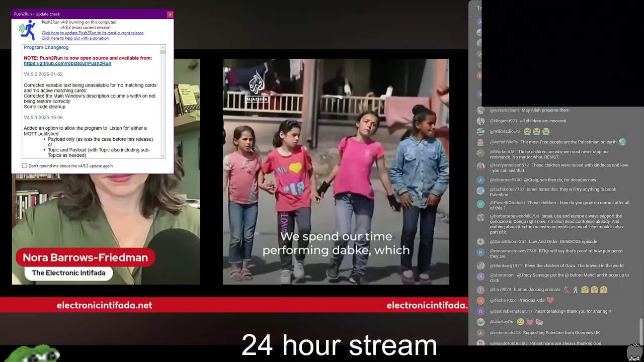The height and width of the screenshot is (362, 644).
Task: Click @terilynnnelson572's avatar in chat
Action: pos(480,166)
